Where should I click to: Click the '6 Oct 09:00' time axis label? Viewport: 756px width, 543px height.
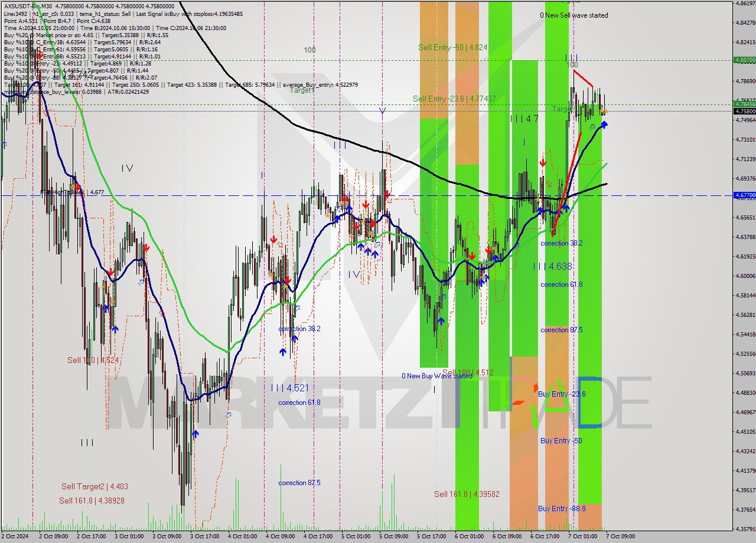507,537
